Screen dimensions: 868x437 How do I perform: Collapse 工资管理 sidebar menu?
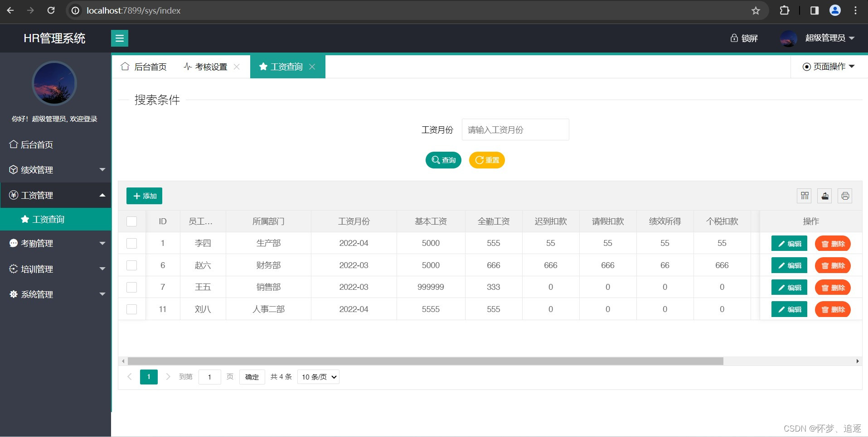tap(55, 195)
